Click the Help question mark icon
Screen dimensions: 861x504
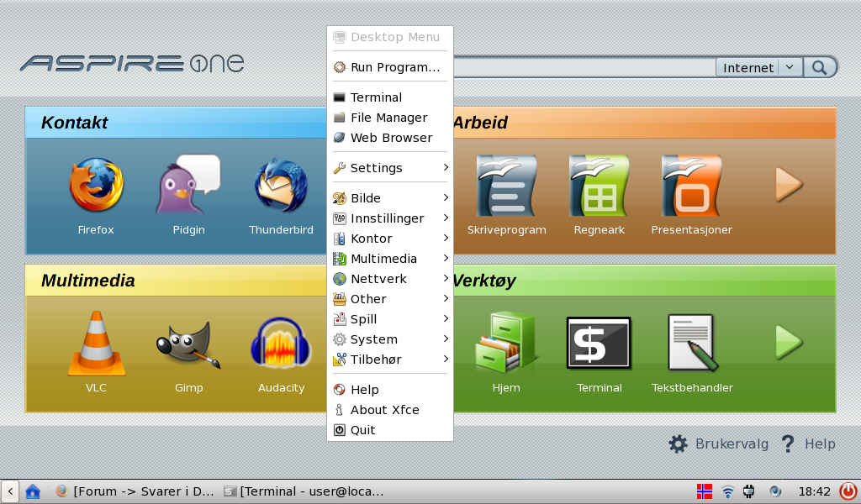[x=787, y=444]
